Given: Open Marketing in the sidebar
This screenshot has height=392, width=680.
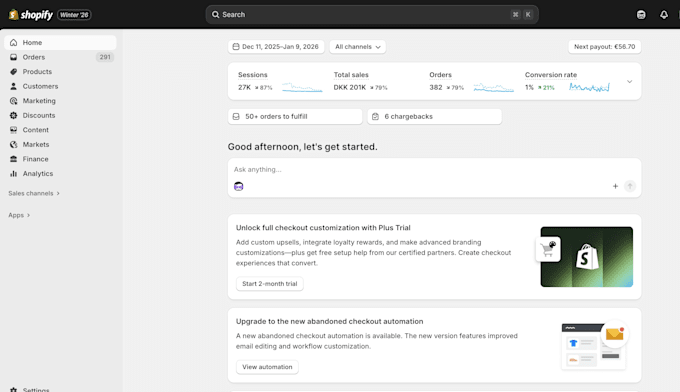Looking at the screenshot, I should pyautogui.click(x=60, y=101).
